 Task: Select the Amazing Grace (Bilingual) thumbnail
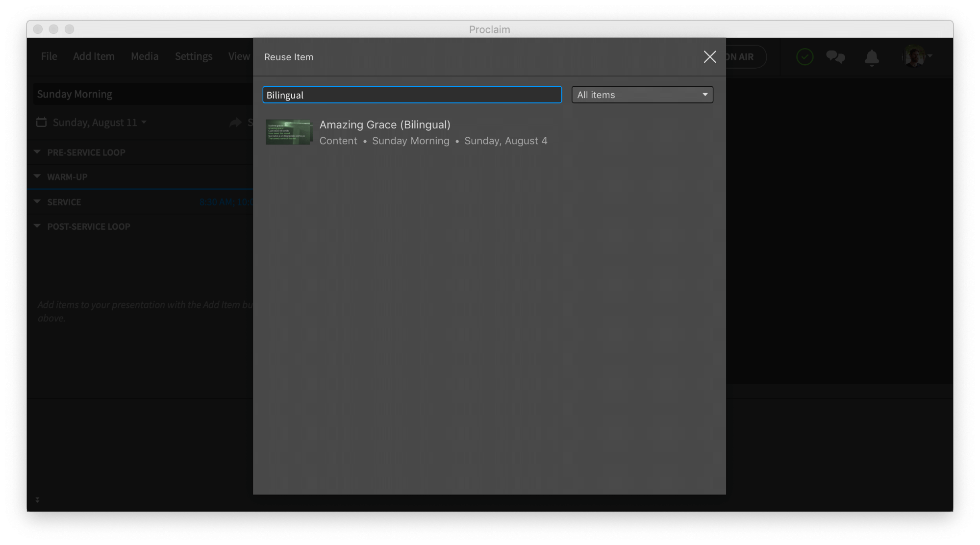(x=288, y=132)
